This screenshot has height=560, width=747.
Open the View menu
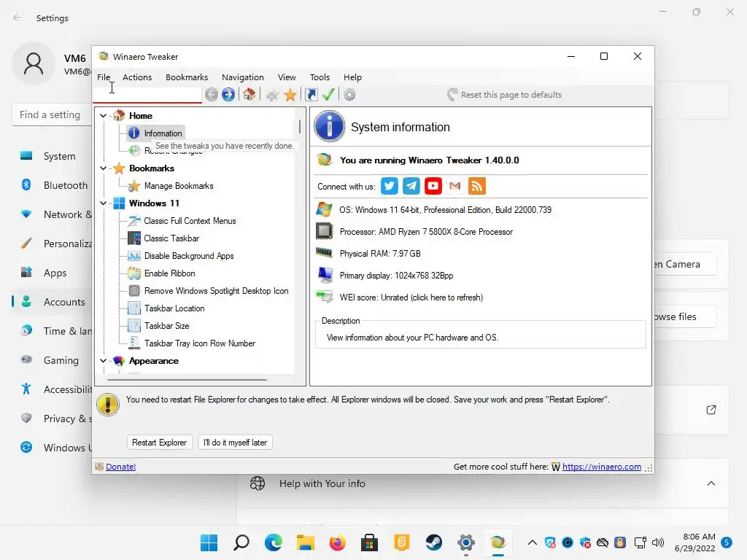[287, 77]
